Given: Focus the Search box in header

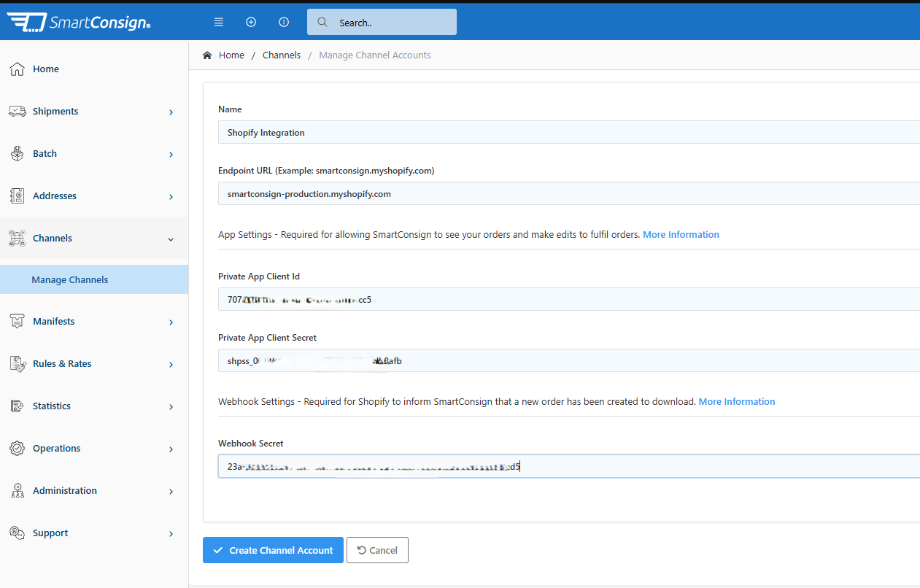Looking at the screenshot, I should [382, 22].
